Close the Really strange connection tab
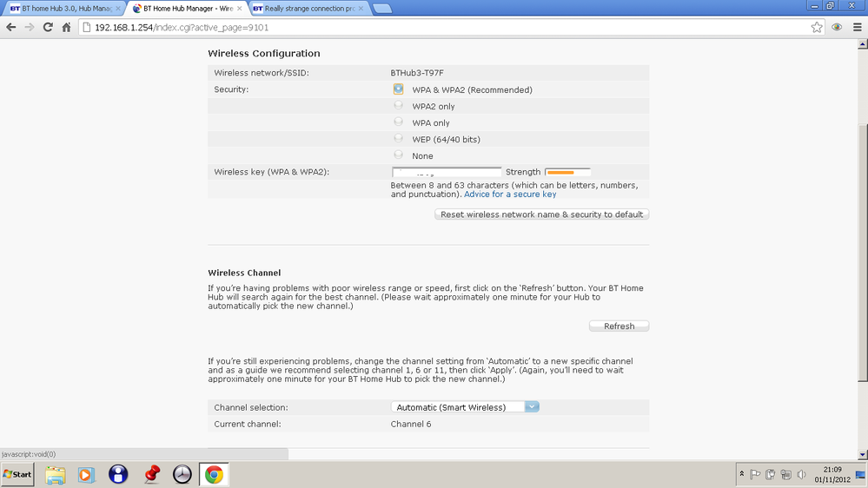Screen dimensions: 868x488 pos(361,9)
